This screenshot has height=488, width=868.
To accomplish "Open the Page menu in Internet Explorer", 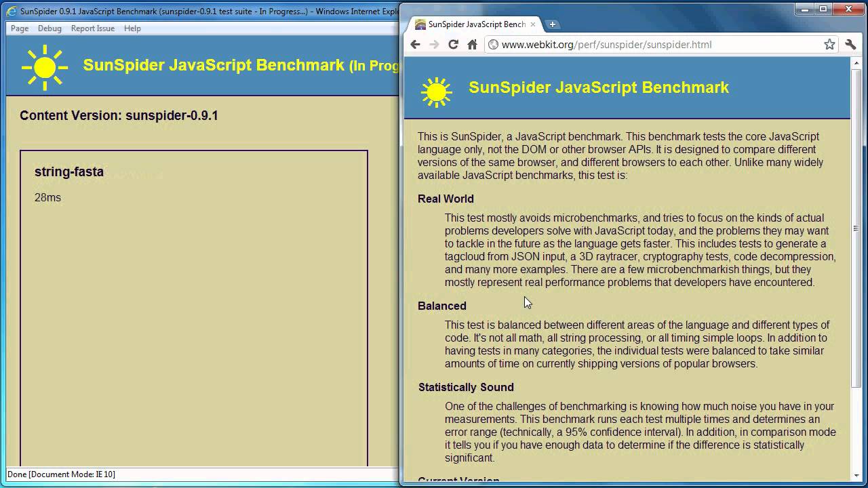I will tap(20, 28).
